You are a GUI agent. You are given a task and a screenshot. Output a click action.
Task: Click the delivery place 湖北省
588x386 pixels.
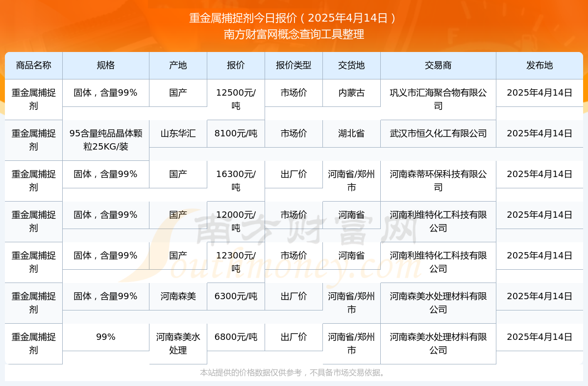point(351,133)
